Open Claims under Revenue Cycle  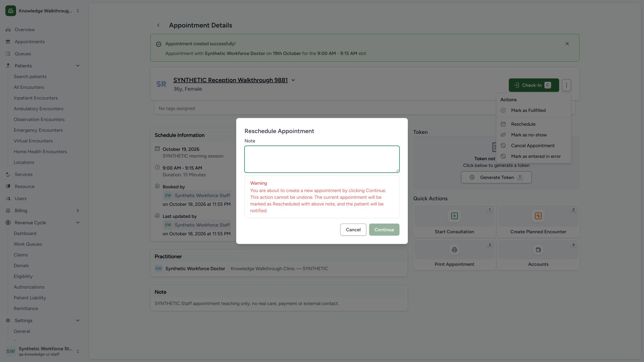pyautogui.click(x=21, y=255)
